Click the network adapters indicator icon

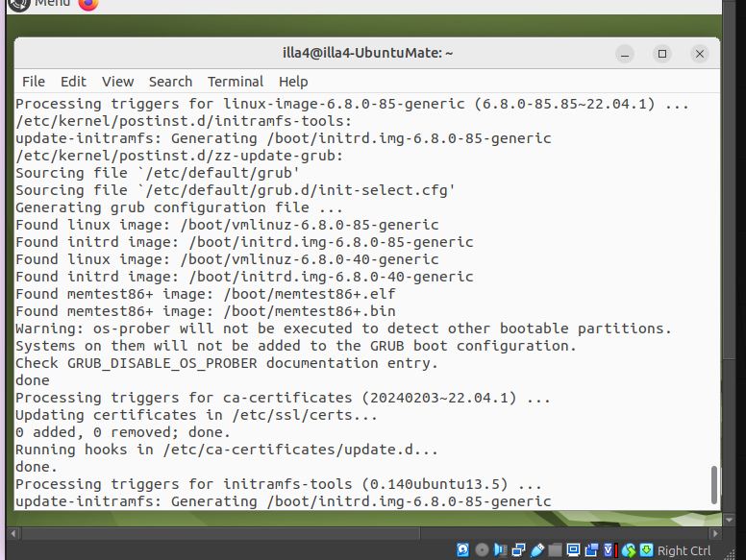[x=518, y=550]
